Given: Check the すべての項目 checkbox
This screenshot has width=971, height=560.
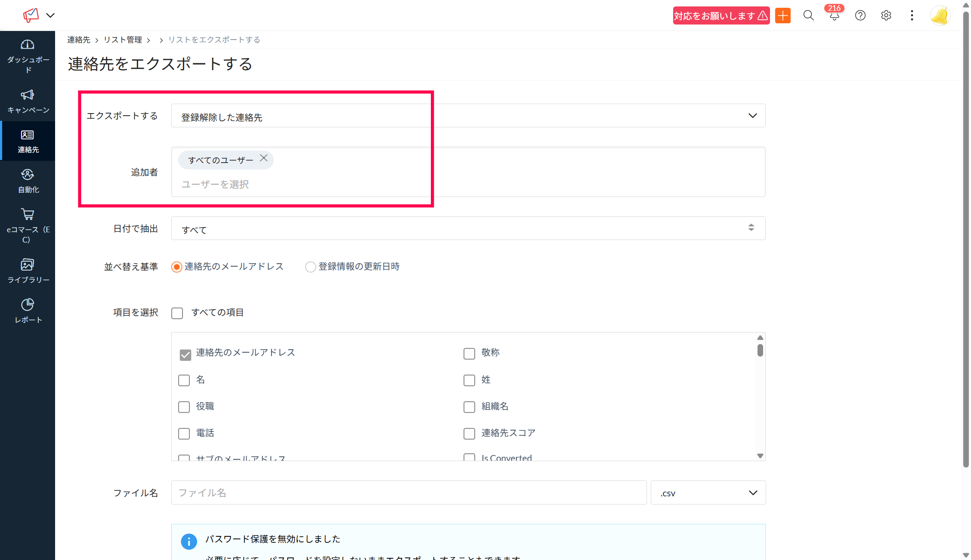Looking at the screenshot, I should click(177, 313).
